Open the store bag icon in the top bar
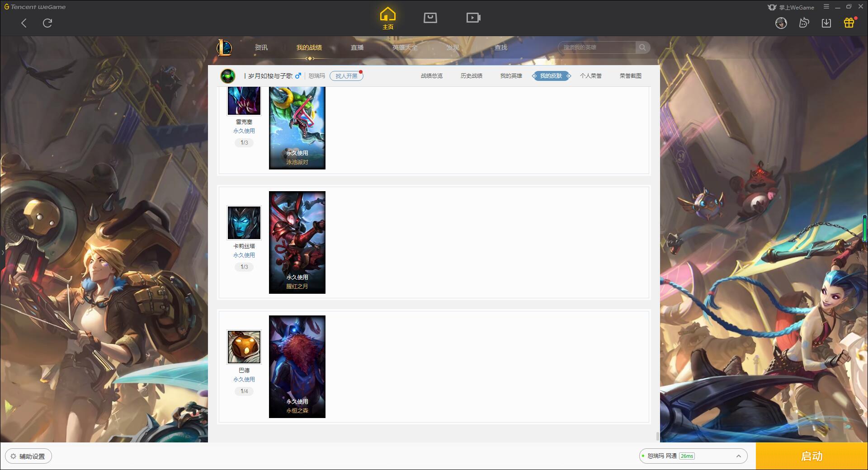Image resolution: width=868 pixels, height=470 pixels. [x=430, y=18]
